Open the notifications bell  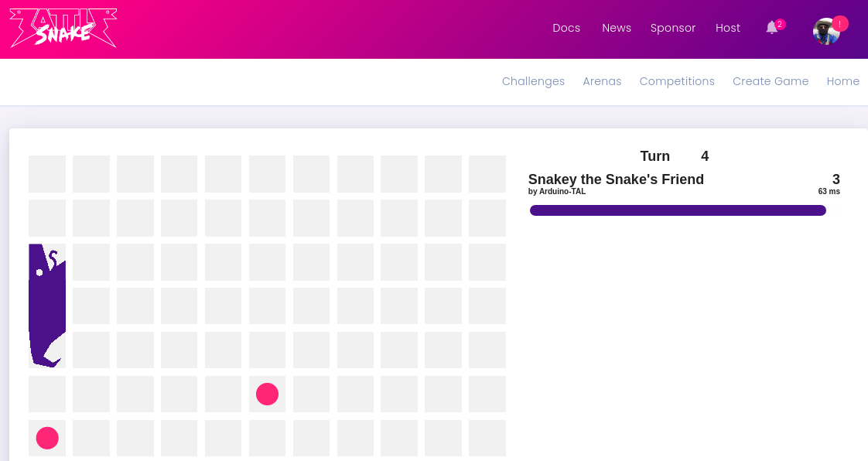[x=771, y=28]
